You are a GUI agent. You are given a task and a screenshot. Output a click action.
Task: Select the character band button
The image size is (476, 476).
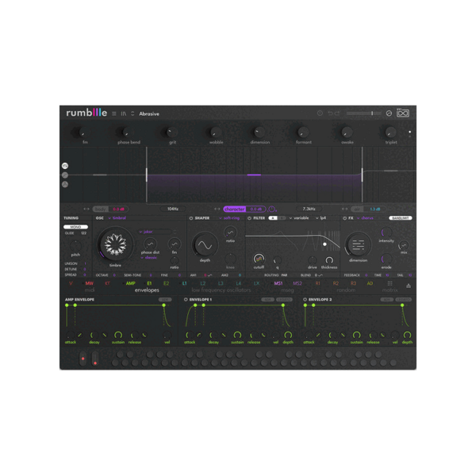click(x=235, y=209)
